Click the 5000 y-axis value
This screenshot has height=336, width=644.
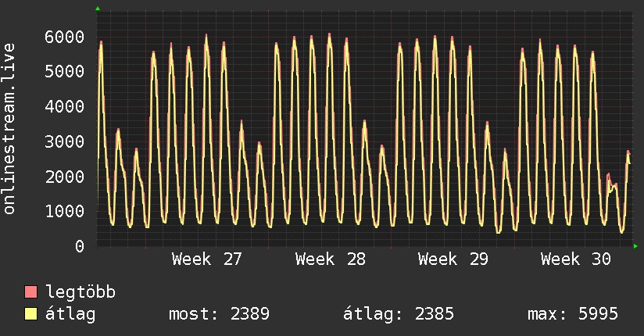point(65,71)
